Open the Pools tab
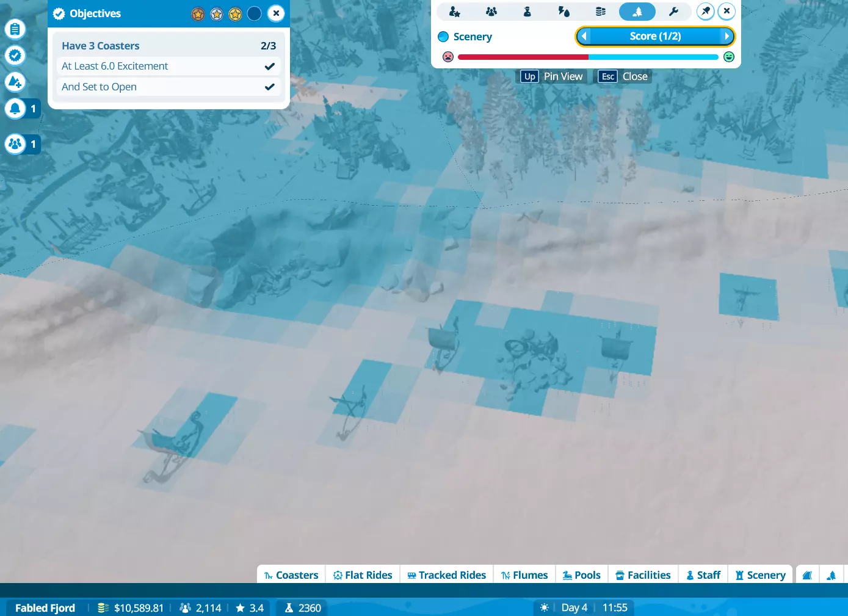This screenshot has width=848, height=616. pos(581,575)
